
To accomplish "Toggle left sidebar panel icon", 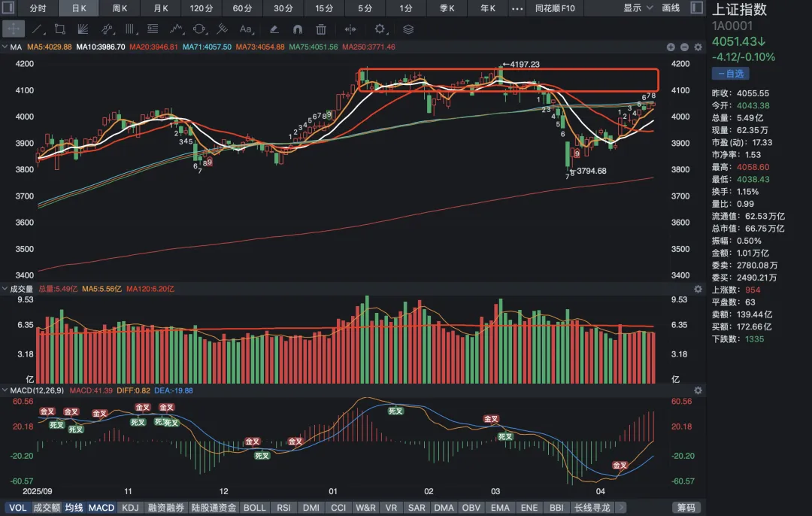I will coord(8,8).
